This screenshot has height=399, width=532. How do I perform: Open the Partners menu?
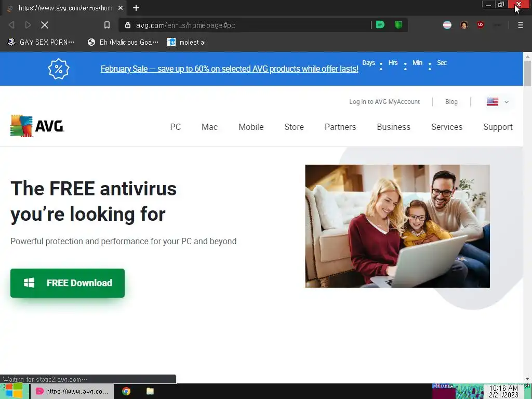(340, 127)
